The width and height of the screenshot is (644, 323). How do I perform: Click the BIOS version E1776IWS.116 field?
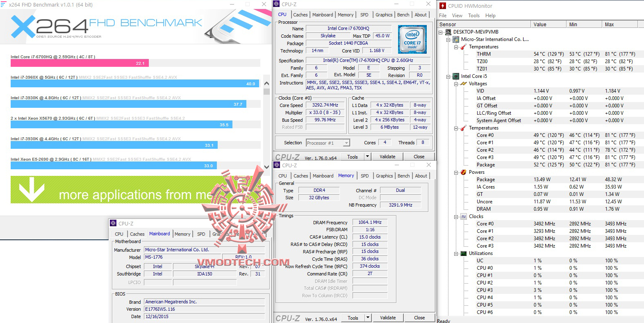(x=204, y=309)
